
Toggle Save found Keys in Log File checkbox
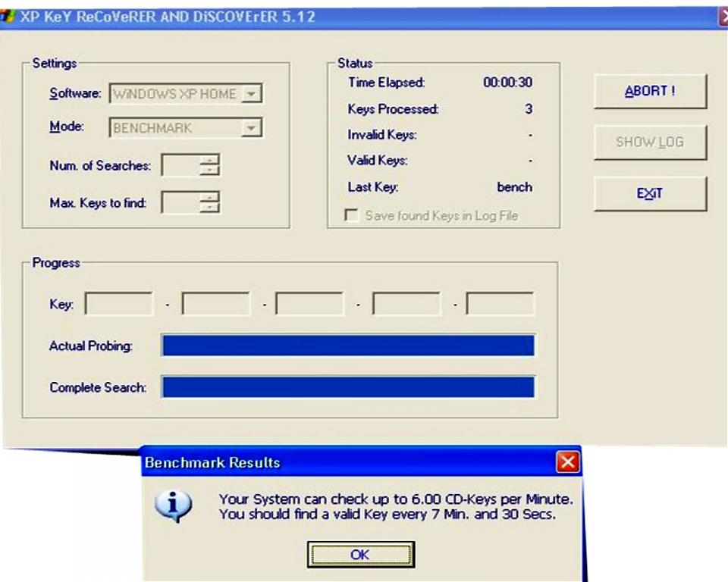point(351,215)
